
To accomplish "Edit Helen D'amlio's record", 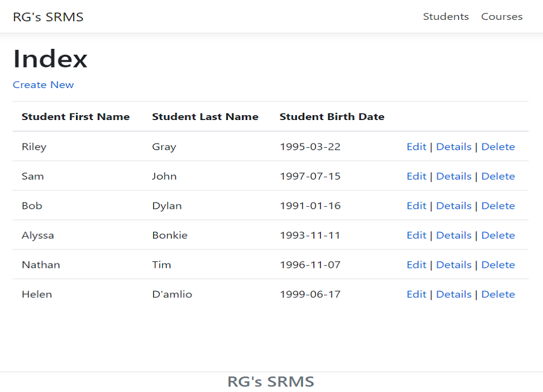I will 416,294.
